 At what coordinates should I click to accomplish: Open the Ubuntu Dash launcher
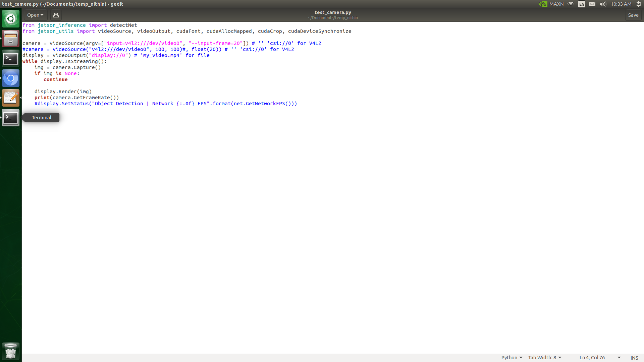point(11,19)
